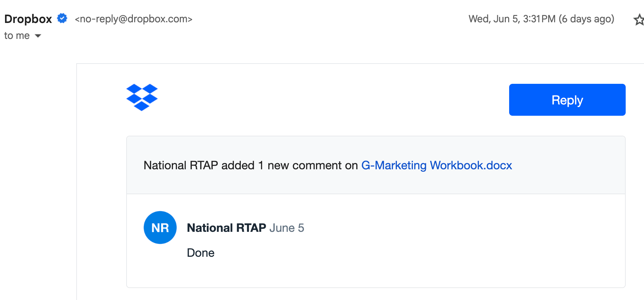The image size is (644, 300).
Task: Click the NR avatar circle
Action: (160, 227)
